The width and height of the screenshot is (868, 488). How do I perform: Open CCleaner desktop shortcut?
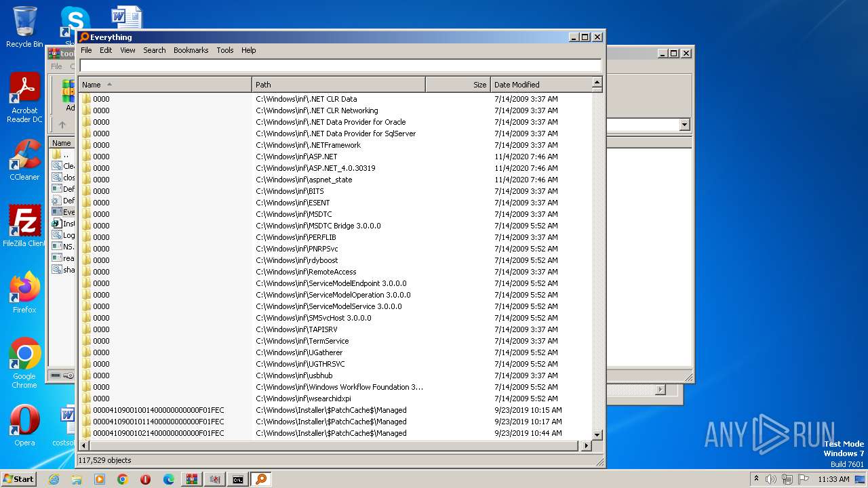tap(24, 160)
